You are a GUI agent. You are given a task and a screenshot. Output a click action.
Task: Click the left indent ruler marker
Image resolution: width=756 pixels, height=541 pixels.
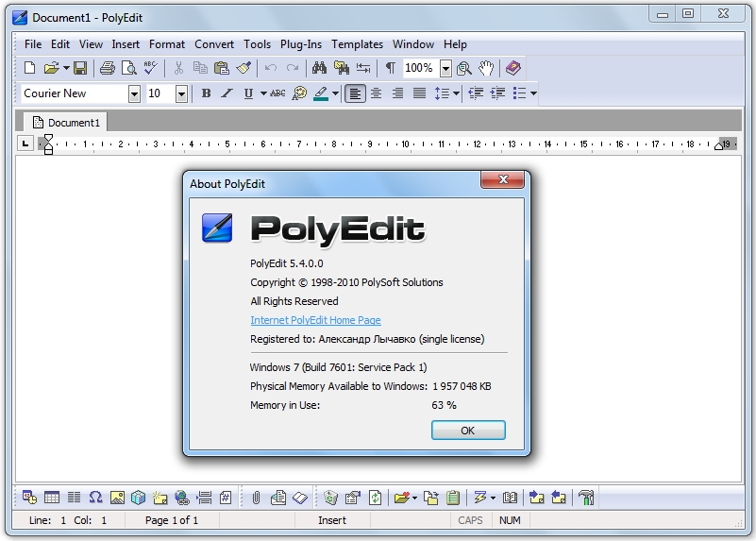48,144
